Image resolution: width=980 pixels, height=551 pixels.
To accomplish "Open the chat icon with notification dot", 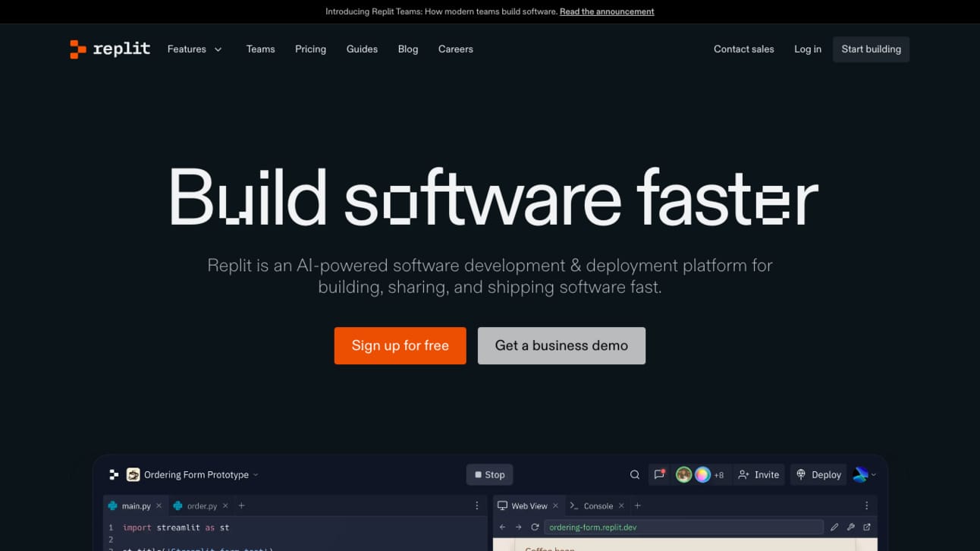I will (659, 475).
